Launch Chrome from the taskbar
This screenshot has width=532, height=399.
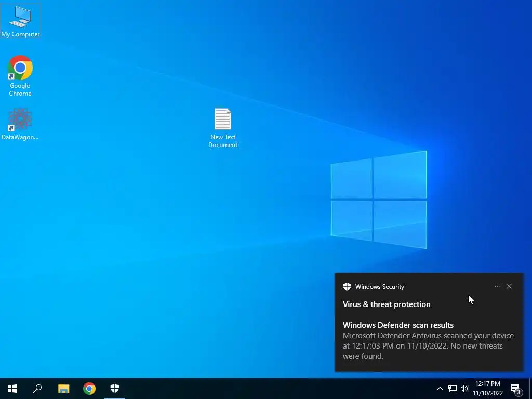[x=89, y=389]
